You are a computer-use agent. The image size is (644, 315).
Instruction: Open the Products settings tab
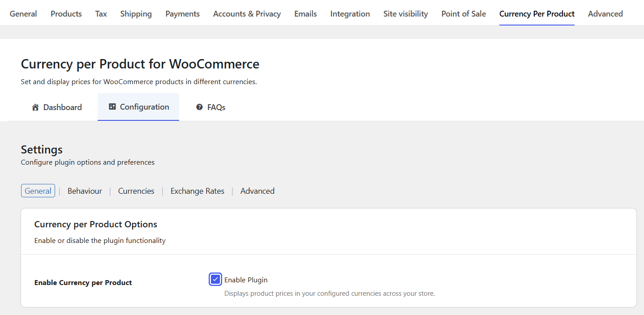[66, 14]
